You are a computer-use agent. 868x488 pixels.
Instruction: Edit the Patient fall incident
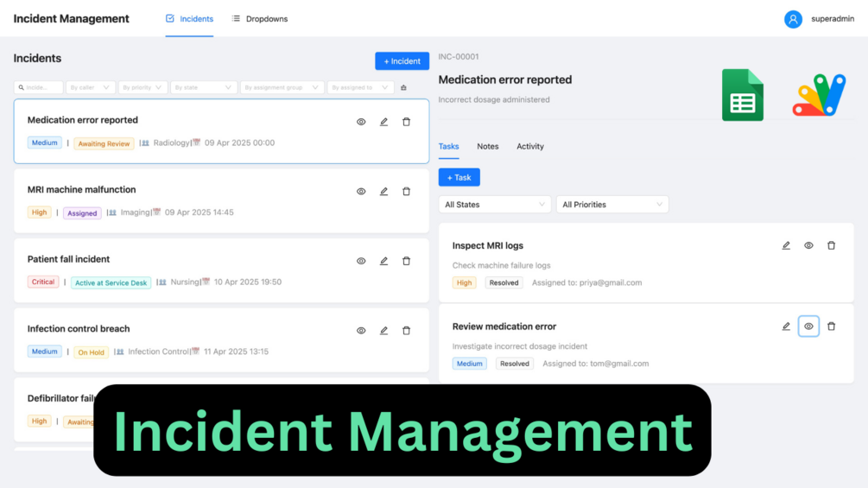383,261
